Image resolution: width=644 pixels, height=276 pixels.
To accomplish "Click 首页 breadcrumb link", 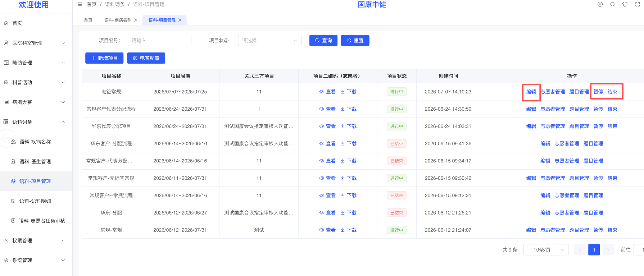I will click(92, 4).
